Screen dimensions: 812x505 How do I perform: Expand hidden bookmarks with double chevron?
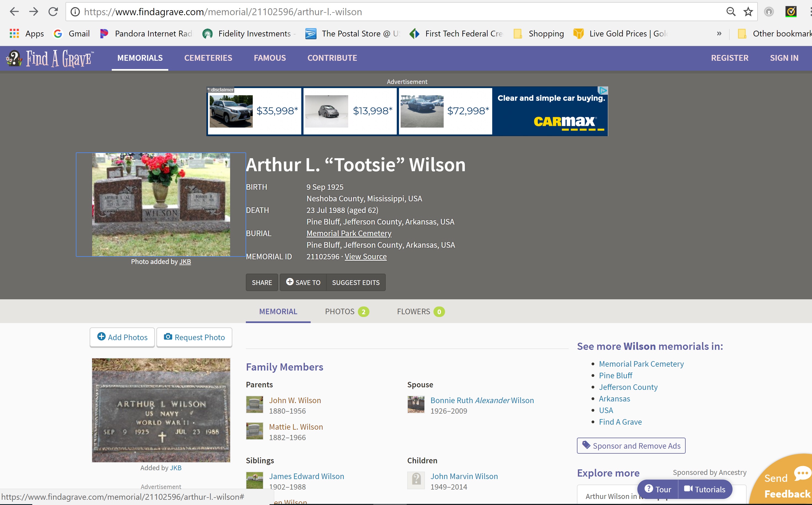[x=719, y=33]
